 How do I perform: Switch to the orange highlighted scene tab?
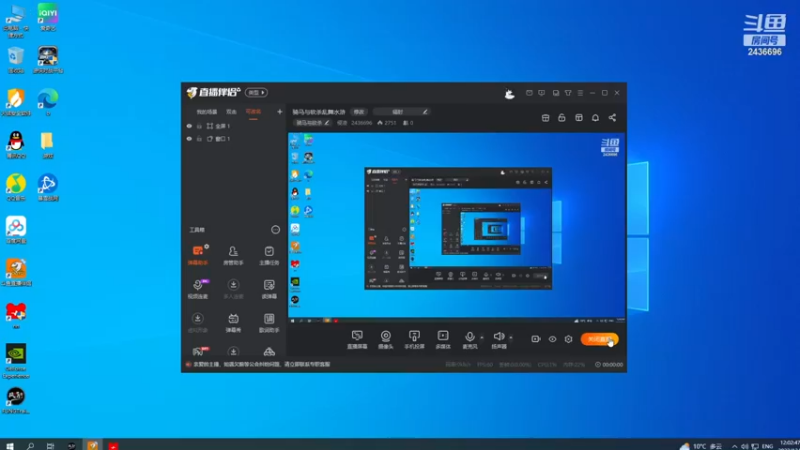[x=253, y=112]
